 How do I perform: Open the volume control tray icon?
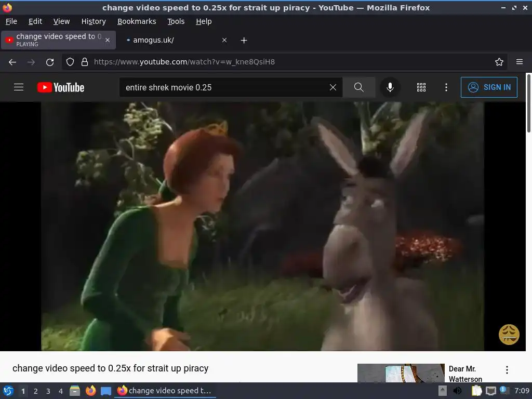pos(457,391)
